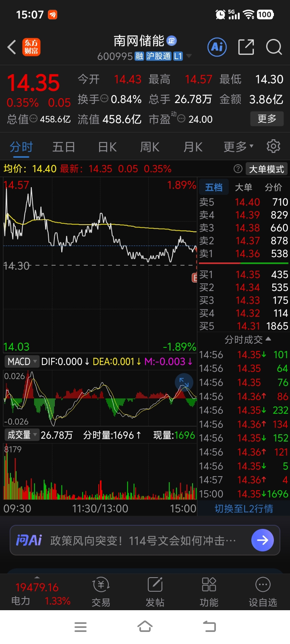This screenshot has width=290, height=644.
Task: Switch to the 周K tab
Action: pos(150,147)
